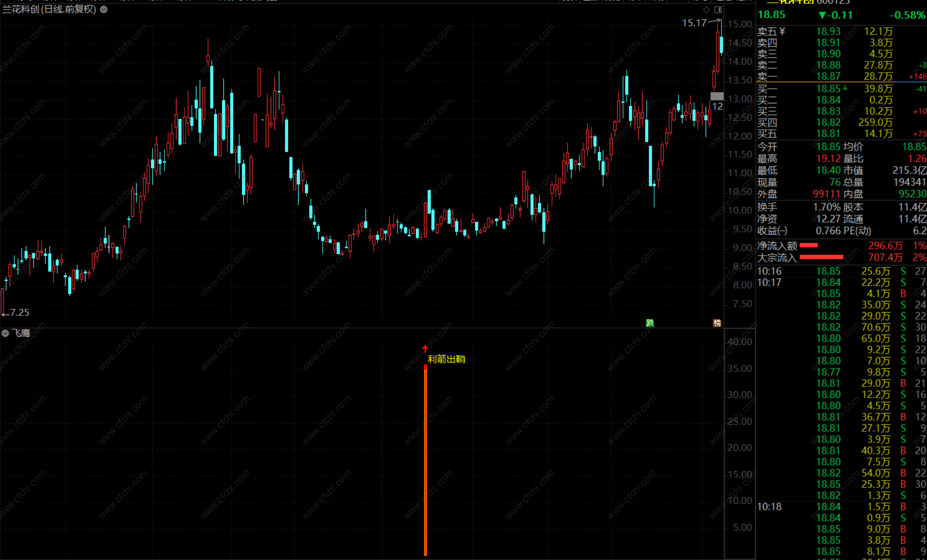This screenshot has height=560, width=927.
Task: Click the green 跌 badge on the chart
Action: point(650,323)
